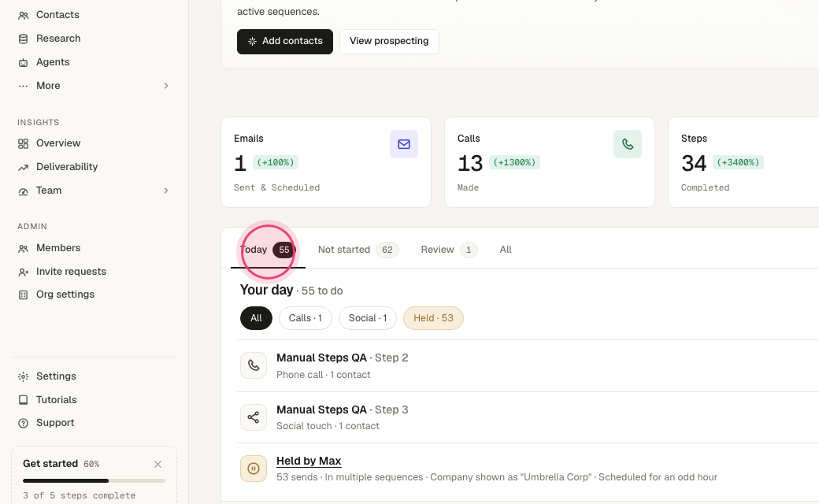Filter tasks by Calls · 1
Screen dimensions: 819x504
pos(306,318)
